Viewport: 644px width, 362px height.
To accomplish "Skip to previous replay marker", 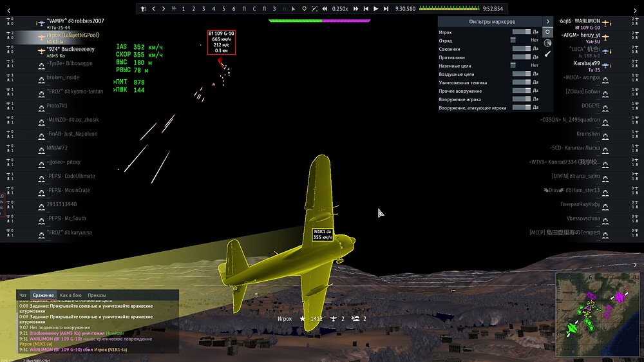I will (x=366, y=8).
